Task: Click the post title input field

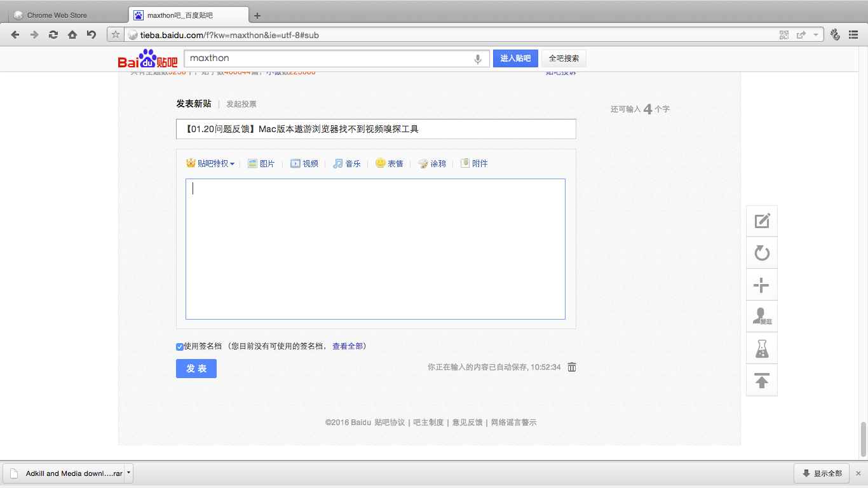Action: [x=376, y=129]
